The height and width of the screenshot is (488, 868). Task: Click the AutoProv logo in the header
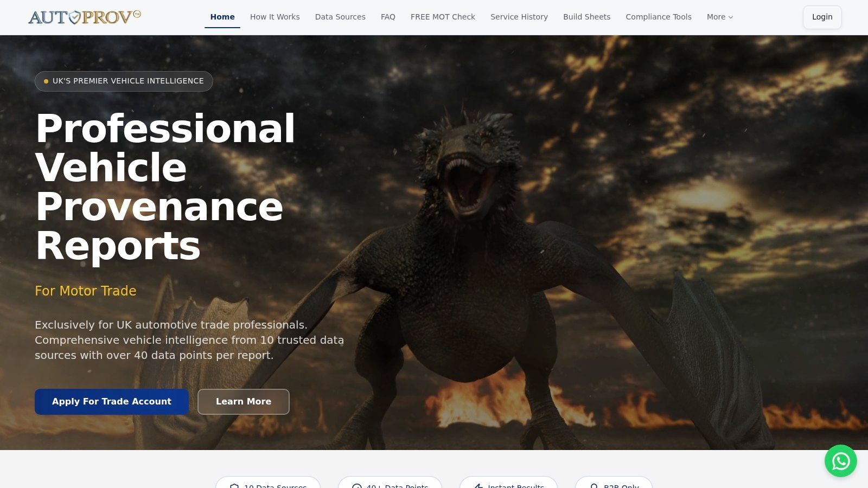coord(85,17)
